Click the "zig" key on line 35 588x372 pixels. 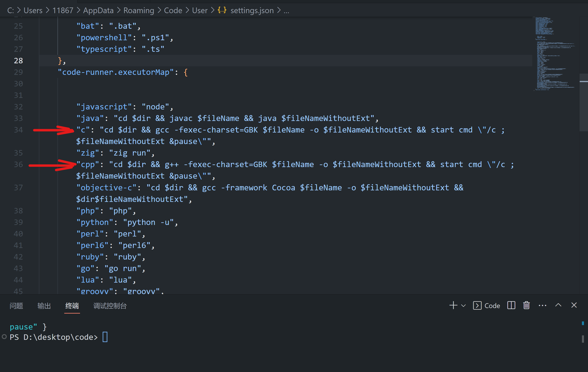88,153
